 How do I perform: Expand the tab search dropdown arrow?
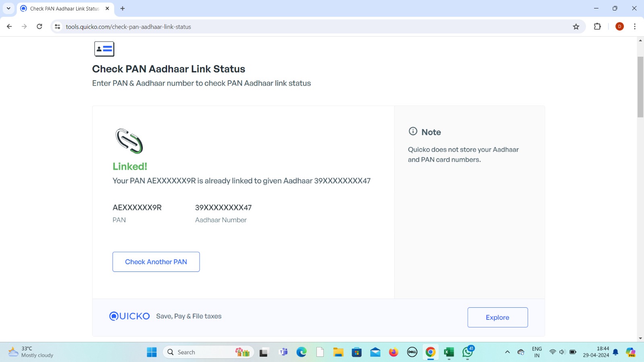[x=8, y=8]
